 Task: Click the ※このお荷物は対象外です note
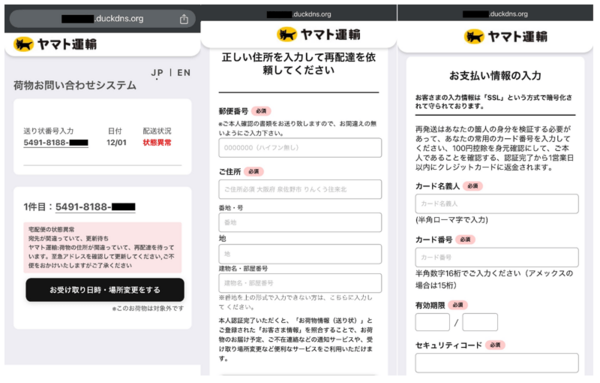[148, 308]
